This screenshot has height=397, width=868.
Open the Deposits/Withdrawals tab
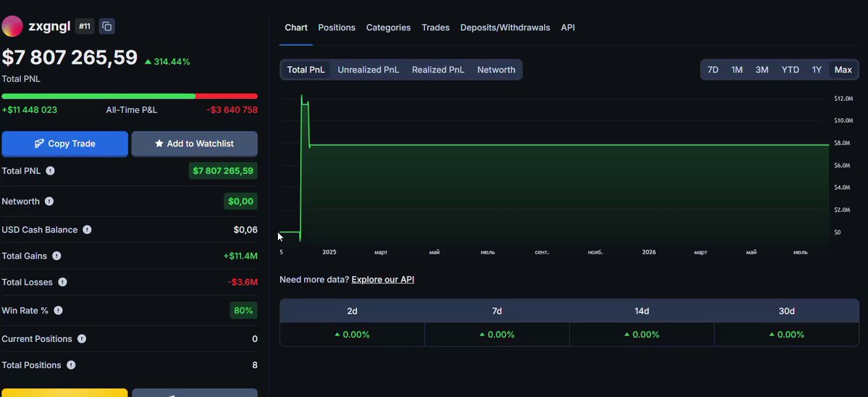(x=505, y=28)
